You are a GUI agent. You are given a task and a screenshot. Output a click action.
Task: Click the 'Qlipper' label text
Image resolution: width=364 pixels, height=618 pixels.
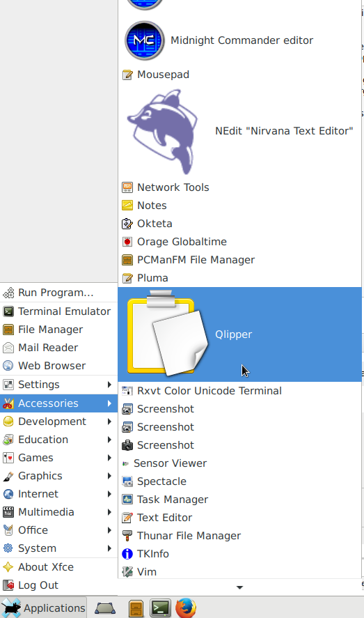233,334
